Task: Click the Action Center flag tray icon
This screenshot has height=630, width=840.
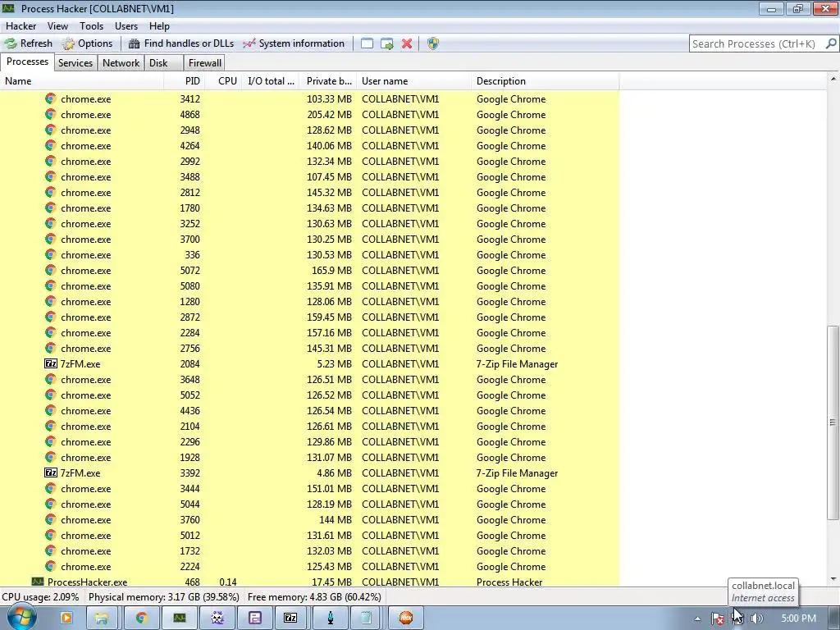Action: pyautogui.click(x=718, y=619)
